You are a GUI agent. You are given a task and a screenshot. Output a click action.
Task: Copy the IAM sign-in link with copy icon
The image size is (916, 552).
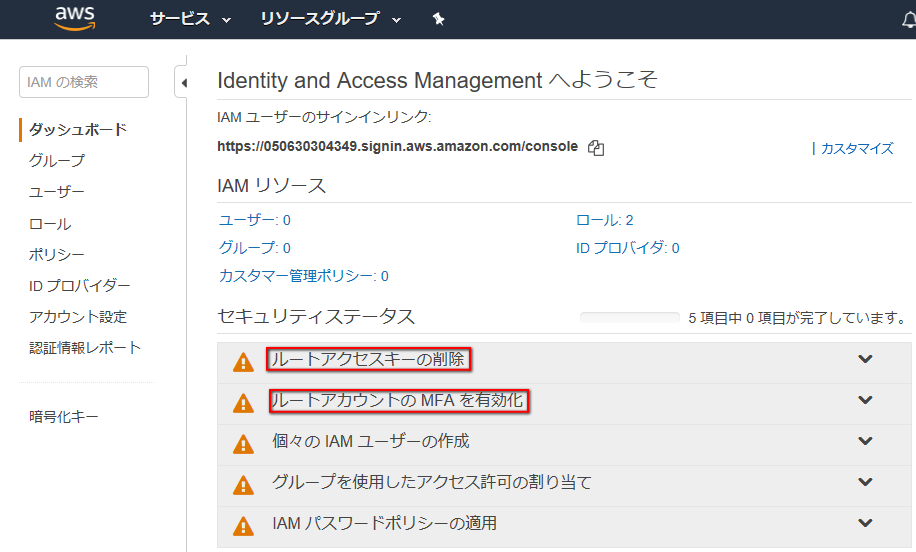596,147
